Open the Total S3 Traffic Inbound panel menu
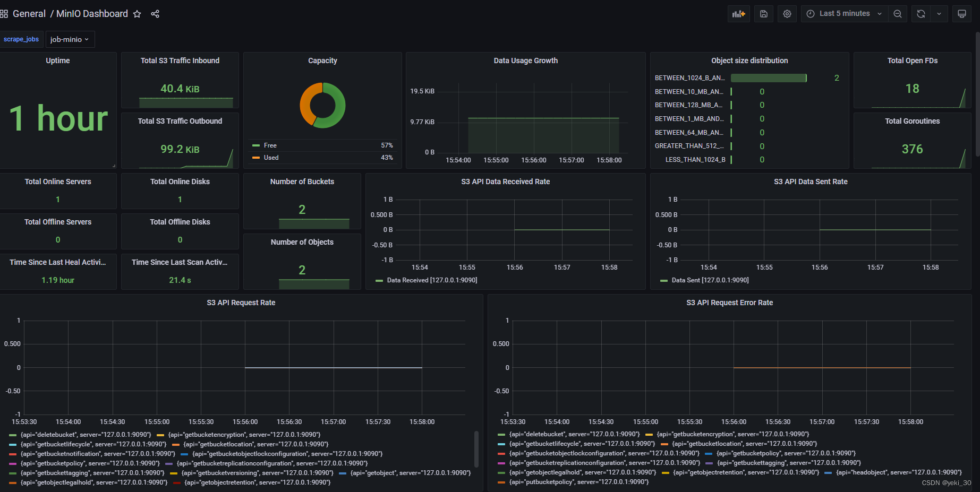Screen dimensions: 980x492 click(180, 61)
